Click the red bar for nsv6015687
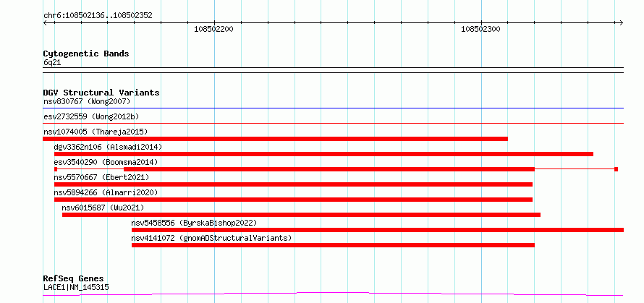The height and width of the screenshot is (303, 644). (302, 215)
